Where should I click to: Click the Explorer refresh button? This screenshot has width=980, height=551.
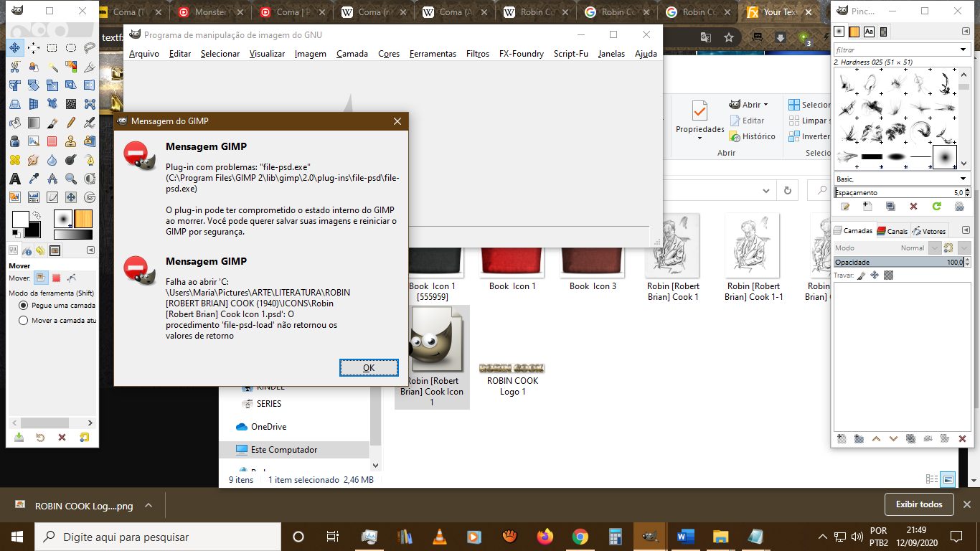pos(787,191)
